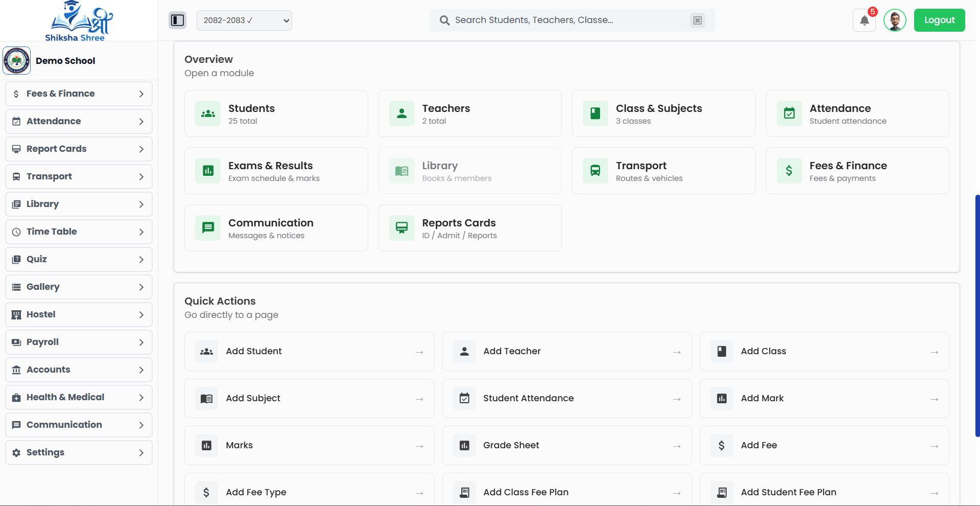Toggle the sidebar collapse control

177,20
